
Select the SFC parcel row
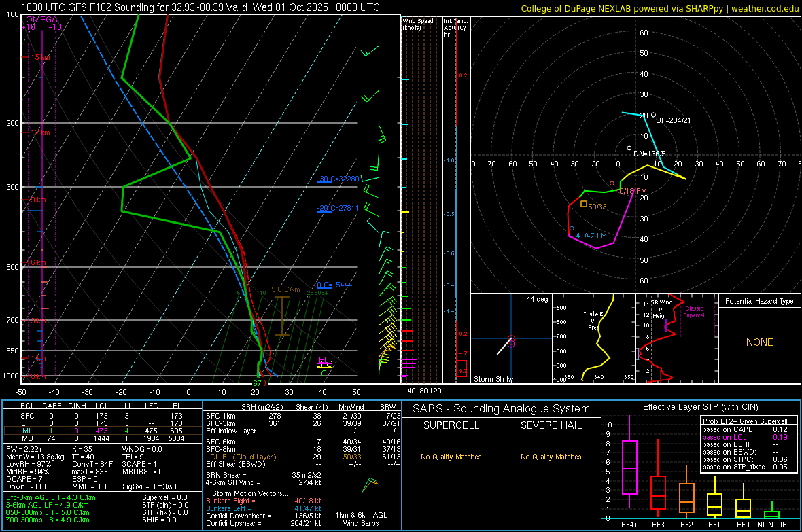101,416
